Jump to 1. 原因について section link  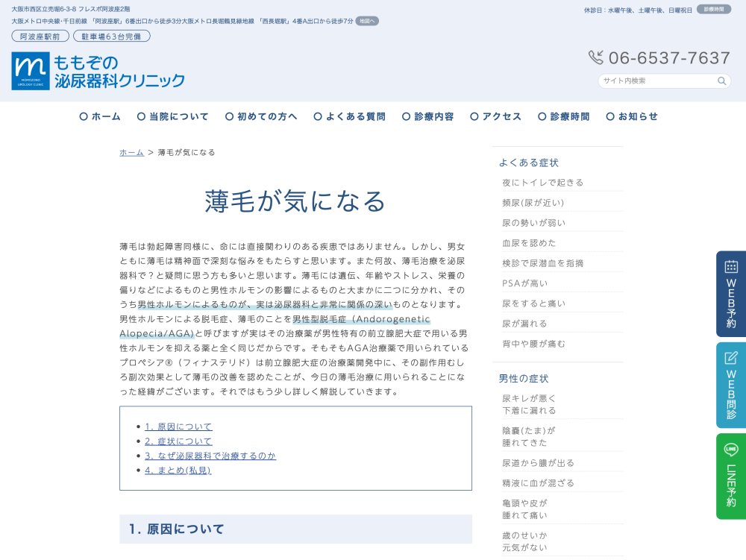coord(178,427)
